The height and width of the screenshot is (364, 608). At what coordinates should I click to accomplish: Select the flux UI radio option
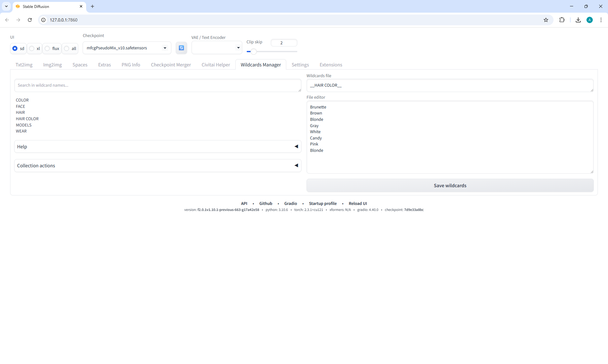[47, 48]
